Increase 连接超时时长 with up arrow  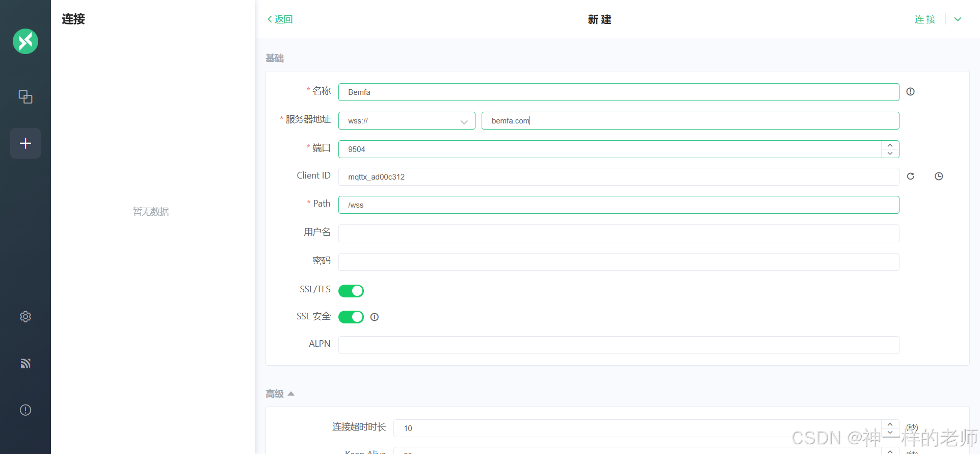click(890, 424)
